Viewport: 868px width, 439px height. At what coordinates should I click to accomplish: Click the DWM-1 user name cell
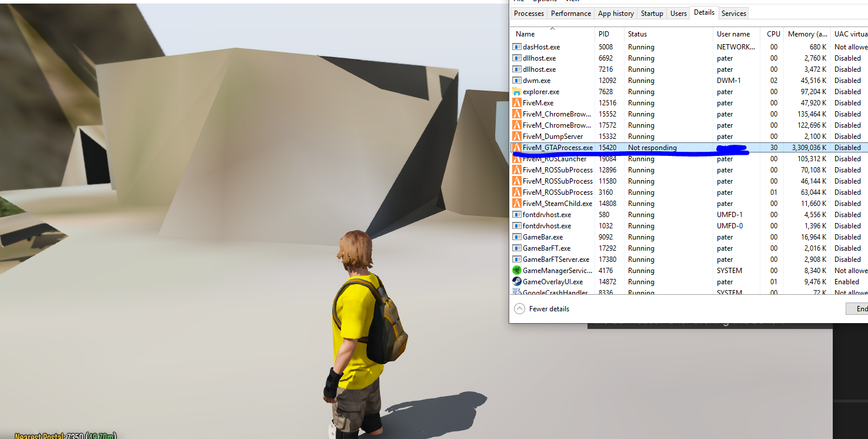(728, 81)
